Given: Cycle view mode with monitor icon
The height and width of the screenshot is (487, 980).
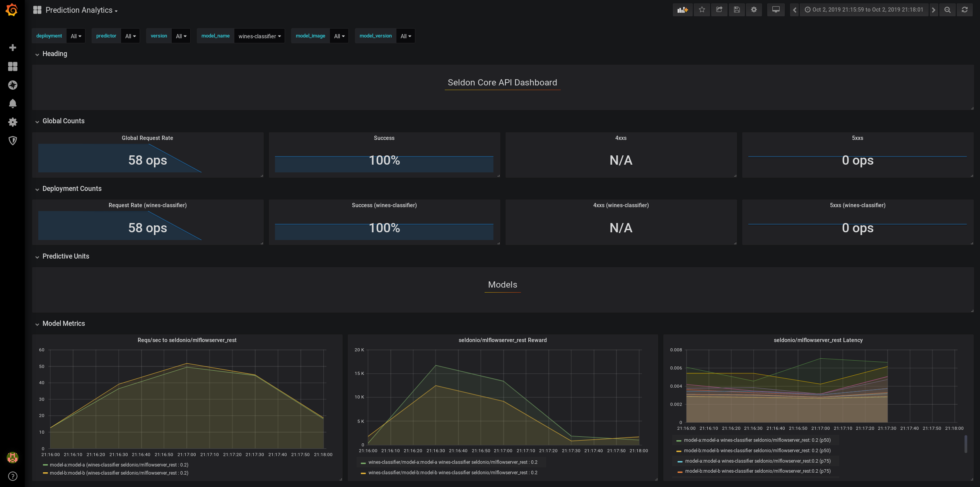Looking at the screenshot, I should (775, 10).
